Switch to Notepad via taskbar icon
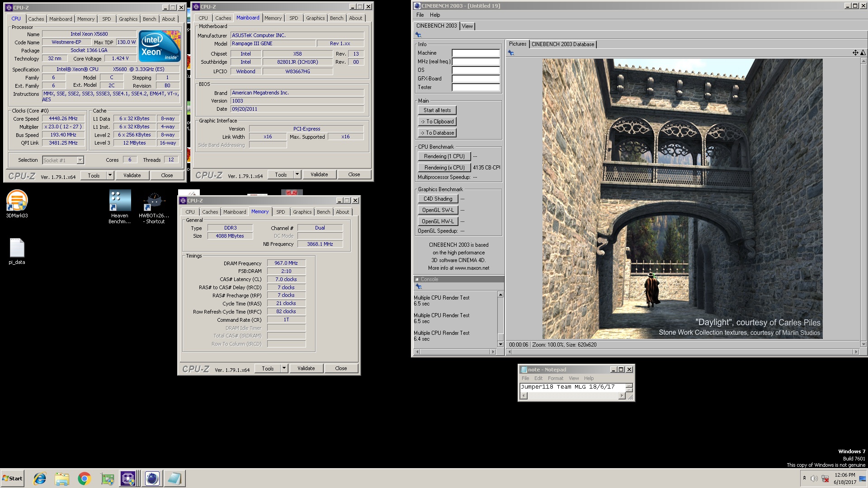The image size is (868, 488). pyautogui.click(x=175, y=479)
